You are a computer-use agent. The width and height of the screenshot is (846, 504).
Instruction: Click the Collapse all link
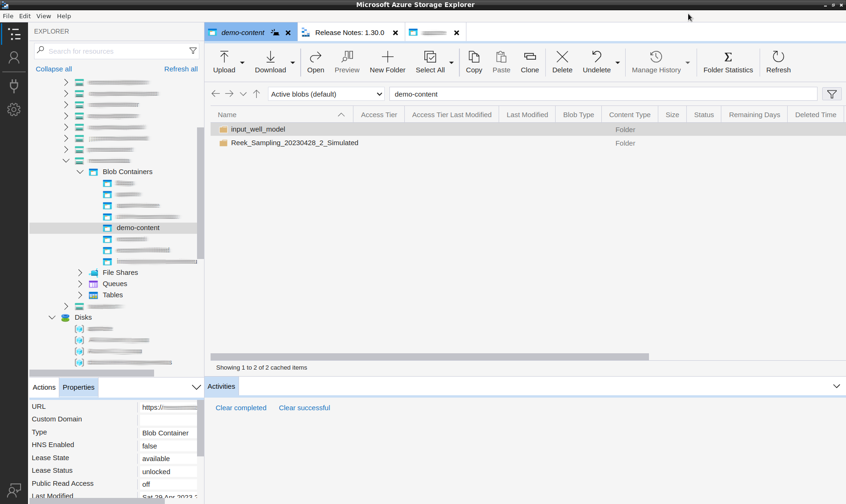click(x=54, y=69)
